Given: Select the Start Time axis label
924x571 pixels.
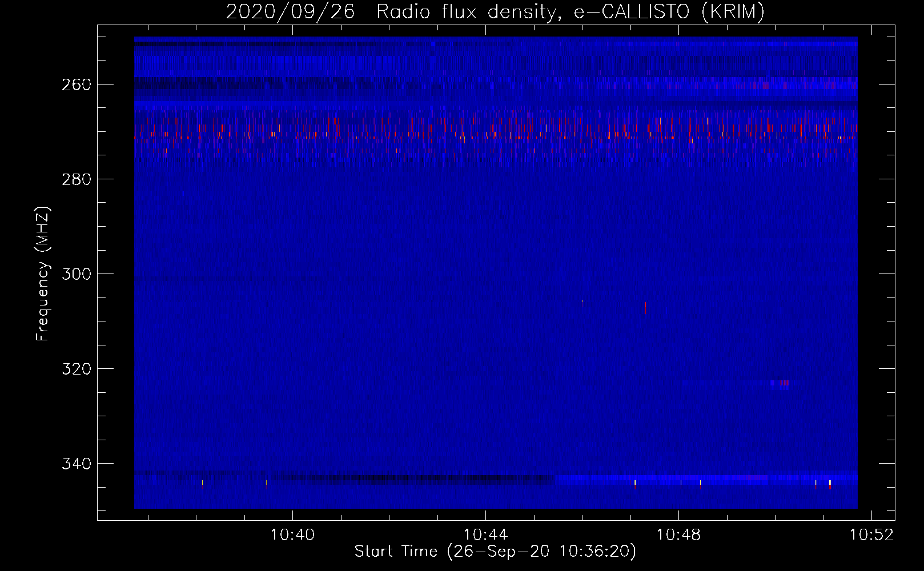Looking at the screenshot, I should pyautogui.click(x=495, y=552).
